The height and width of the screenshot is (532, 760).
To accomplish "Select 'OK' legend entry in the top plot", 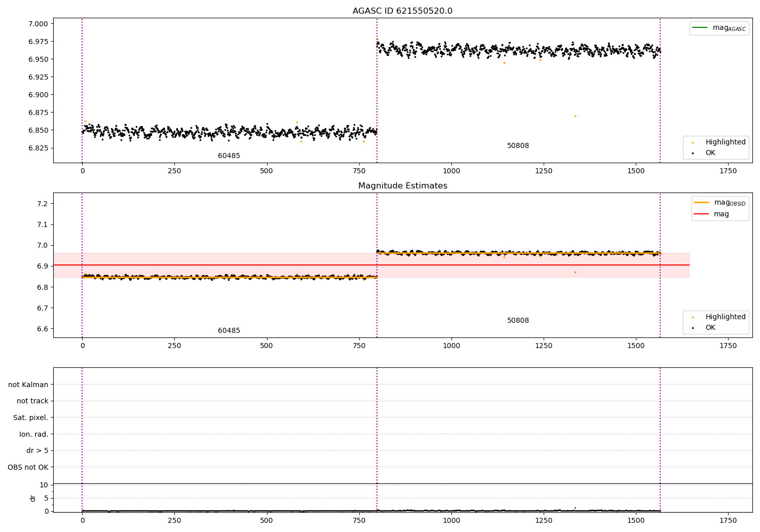I will click(x=710, y=153).
